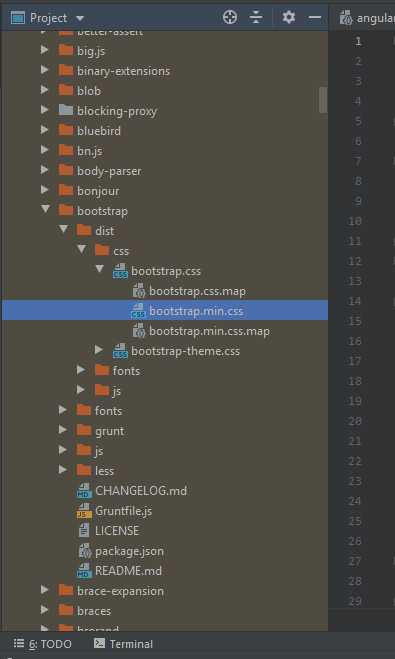395x659 pixels.
Task: Expand the bonjour folder
Action: click(45, 190)
